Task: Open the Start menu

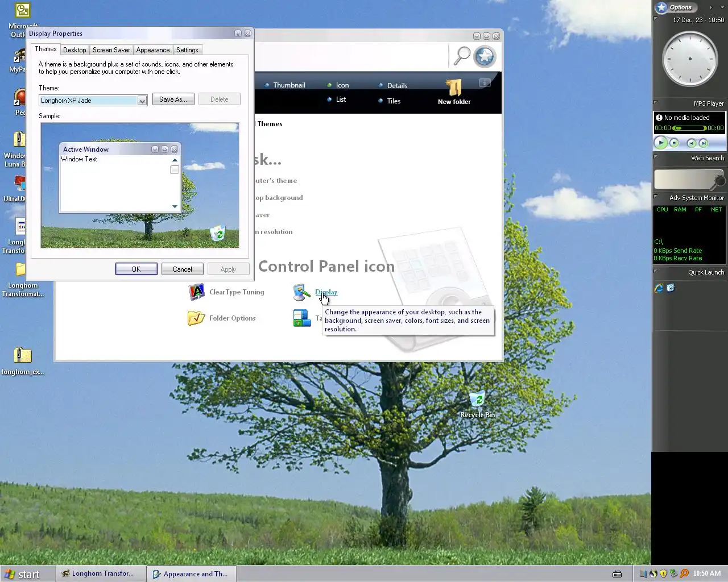Action: 22,574
